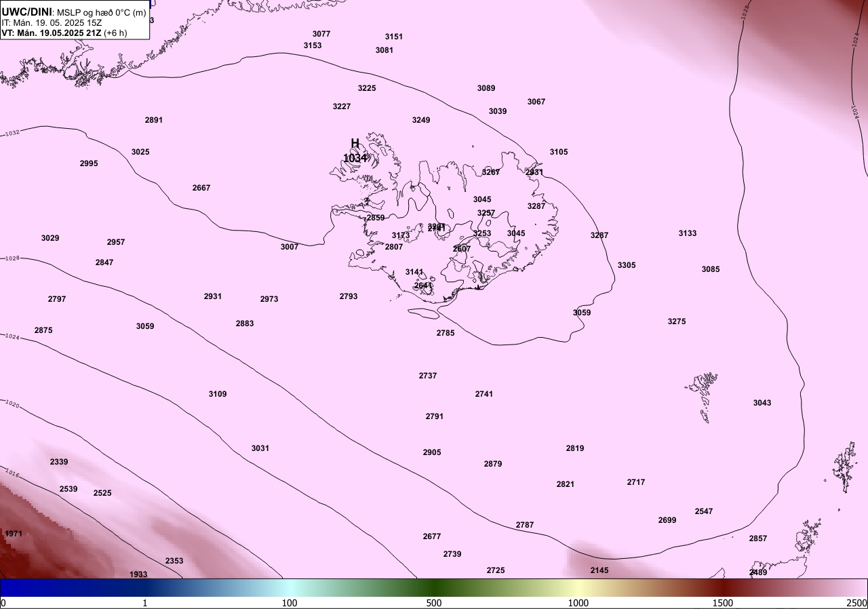Click the height value 3077
The width and height of the screenshot is (868, 609).
coord(321,34)
